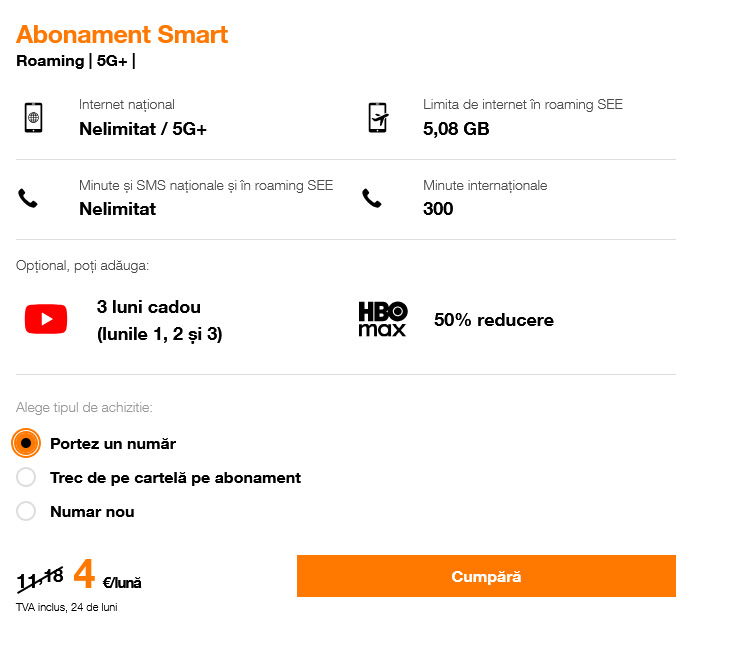Select the "Numar nou" radio option
Screen dimensions: 740x650
click(x=27, y=511)
